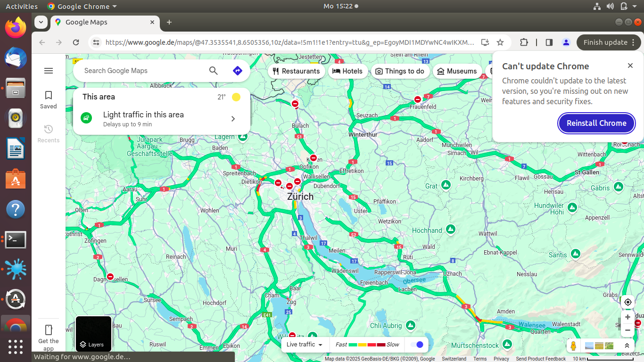The image size is (644, 362).
Task: Filter map by Restaurants
Action: click(x=296, y=71)
